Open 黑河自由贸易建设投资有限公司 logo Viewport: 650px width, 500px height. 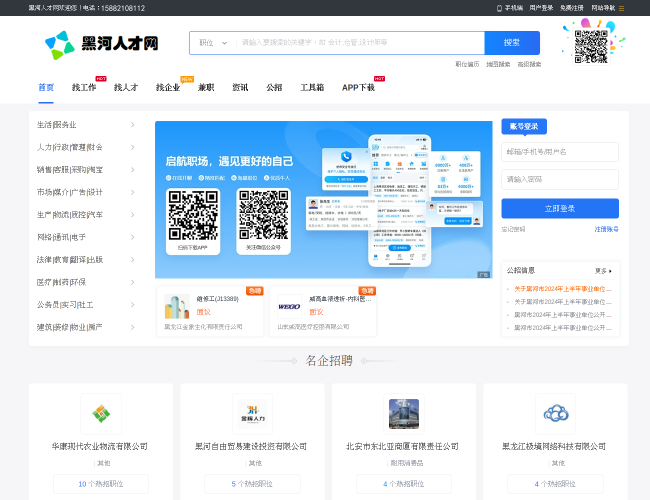(252, 414)
